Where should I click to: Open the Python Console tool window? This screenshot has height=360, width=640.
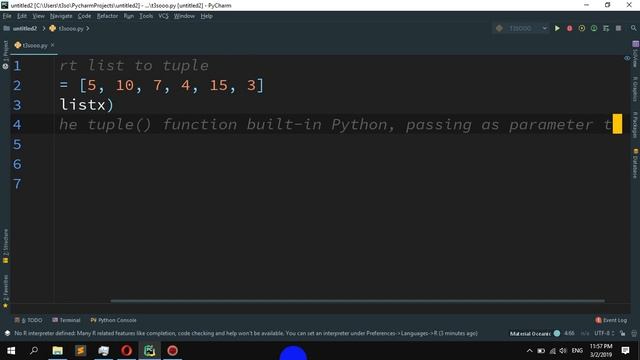click(114, 320)
